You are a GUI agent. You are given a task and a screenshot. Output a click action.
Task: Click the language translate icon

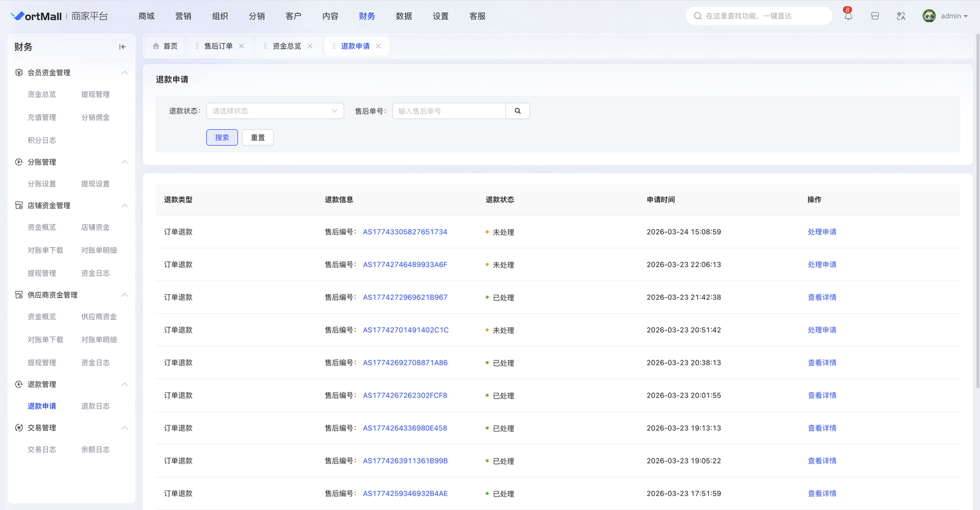901,17
